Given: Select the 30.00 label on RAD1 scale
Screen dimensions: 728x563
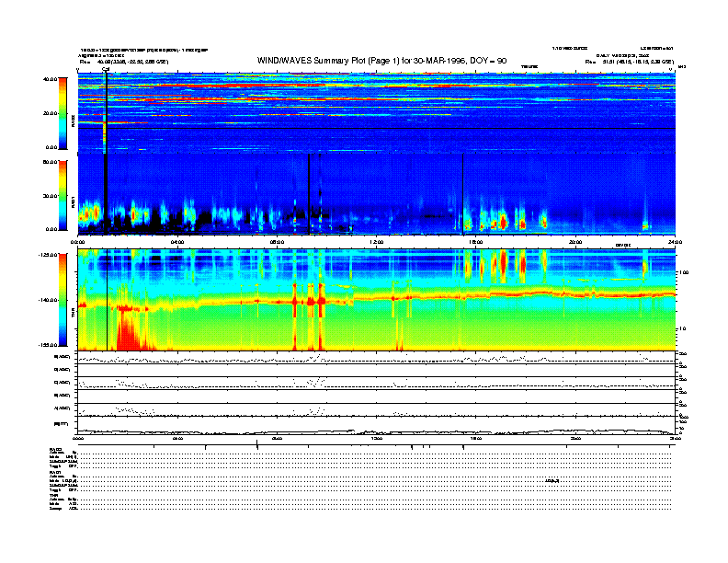Looking at the screenshot, I should (50, 196).
